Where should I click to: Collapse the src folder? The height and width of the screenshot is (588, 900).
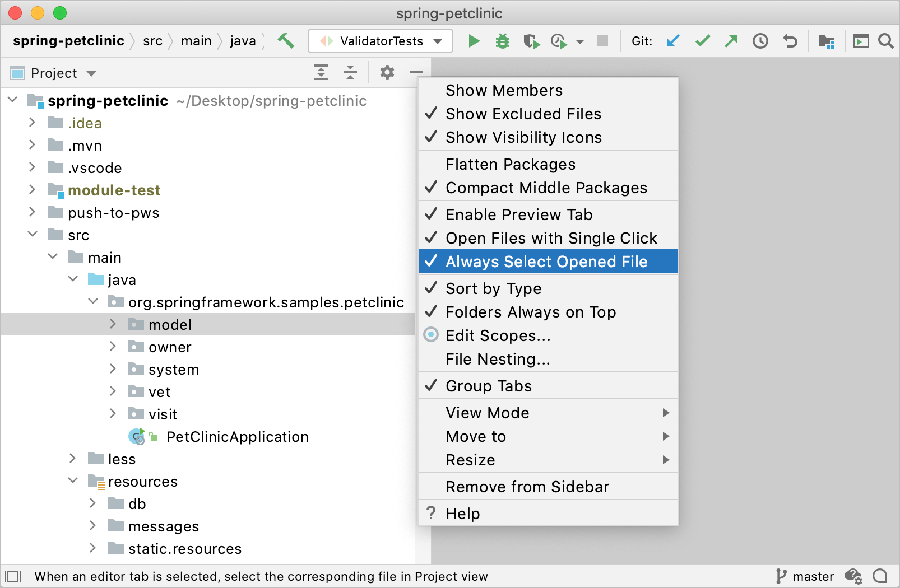[33, 234]
